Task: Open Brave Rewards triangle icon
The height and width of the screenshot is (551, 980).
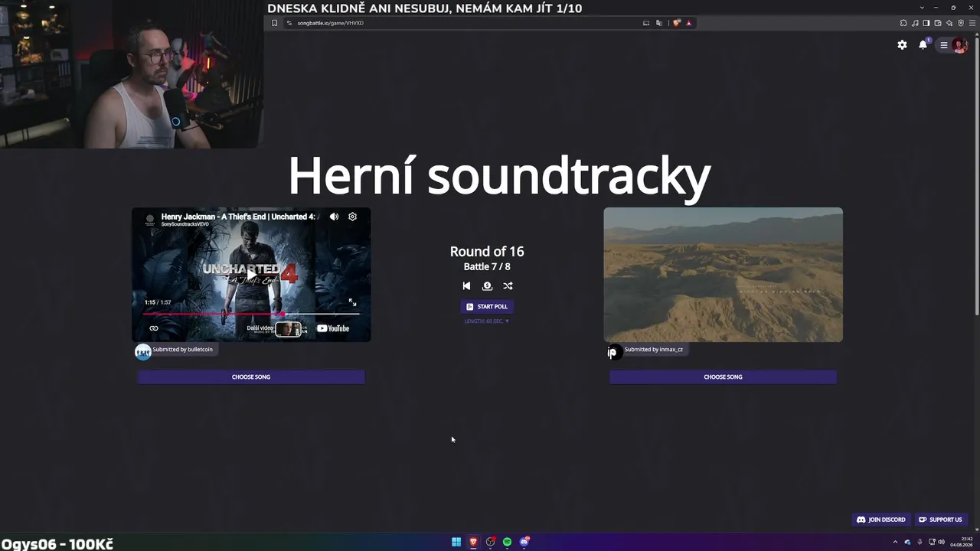Action: (689, 23)
